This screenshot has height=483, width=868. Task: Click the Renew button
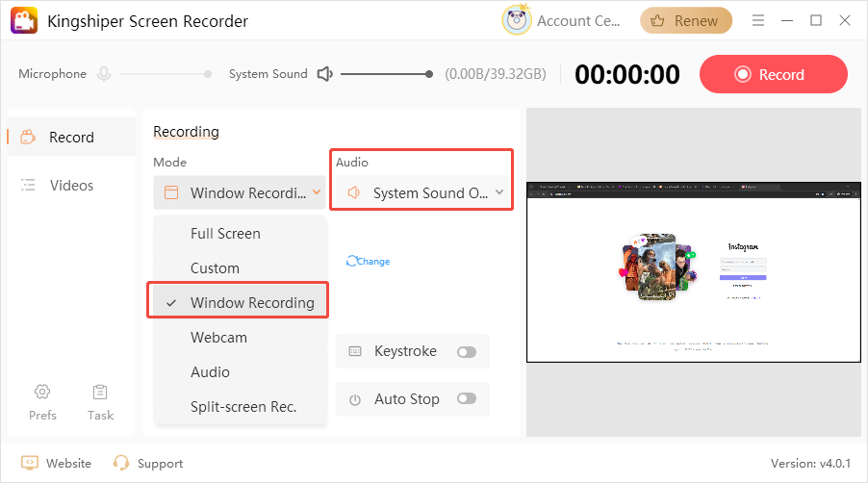click(x=686, y=20)
